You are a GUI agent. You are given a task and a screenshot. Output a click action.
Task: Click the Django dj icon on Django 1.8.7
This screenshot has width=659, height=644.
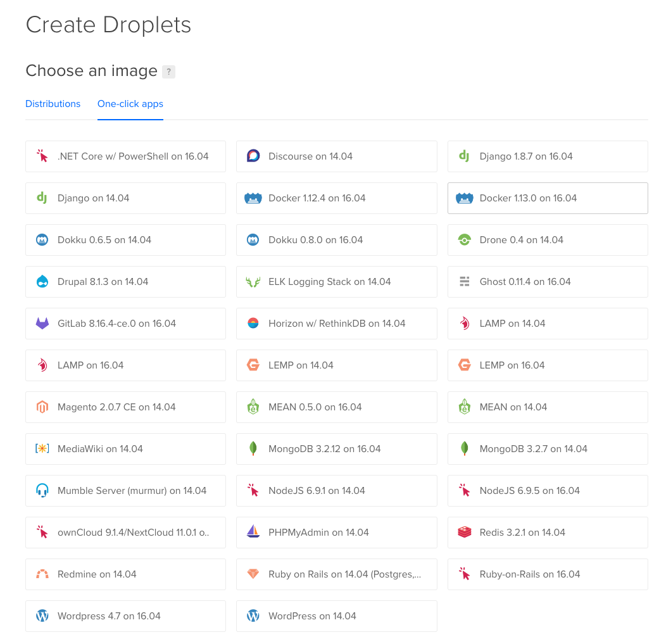(464, 156)
